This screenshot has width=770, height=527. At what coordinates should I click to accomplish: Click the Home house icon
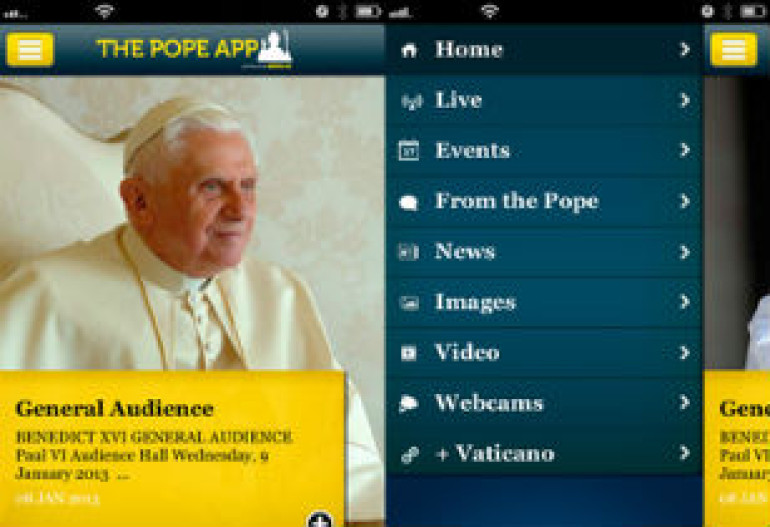point(409,50)
